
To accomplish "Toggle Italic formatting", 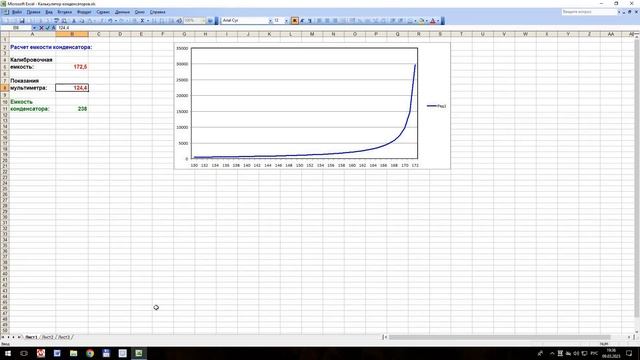I will (302, 20).
